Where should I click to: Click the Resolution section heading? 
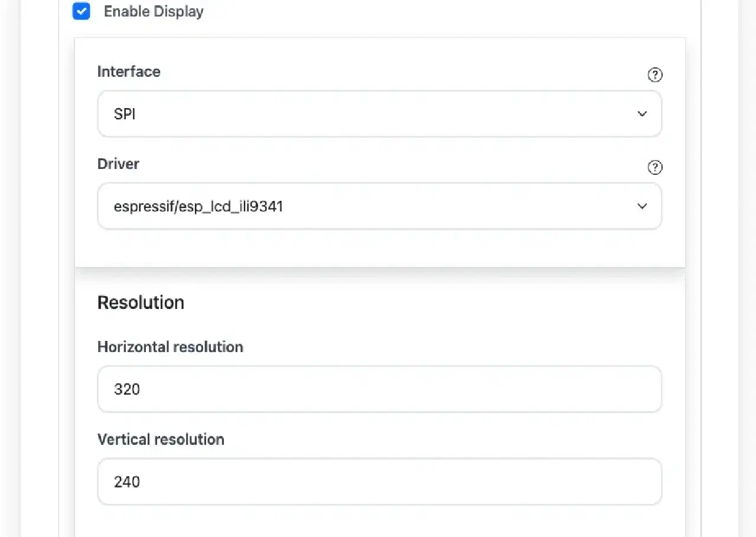coord(141,302)
